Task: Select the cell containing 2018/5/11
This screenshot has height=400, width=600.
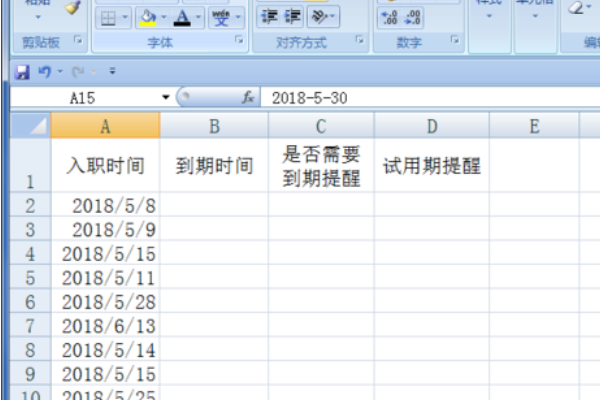Action: tap(106, 277)
